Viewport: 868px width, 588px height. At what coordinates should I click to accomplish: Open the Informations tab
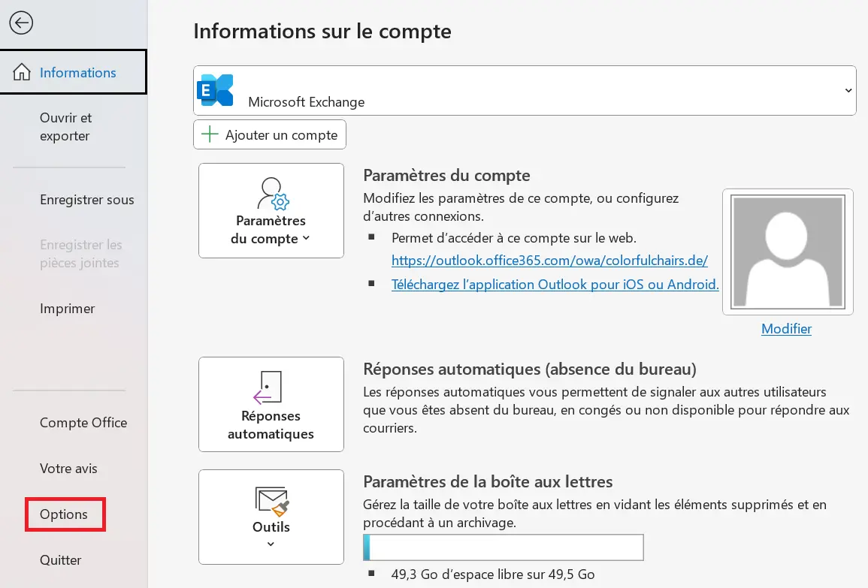tap(73, 72)
